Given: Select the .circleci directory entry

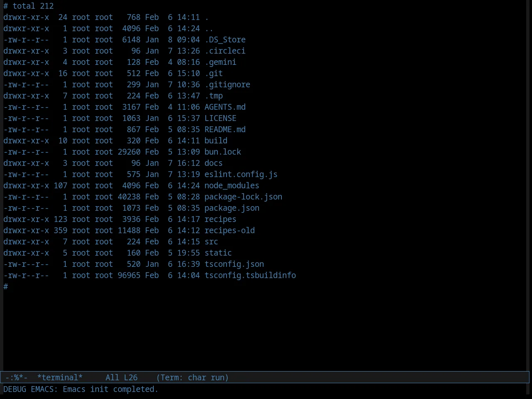Looking at the screenshot, I should pos(225,51).
